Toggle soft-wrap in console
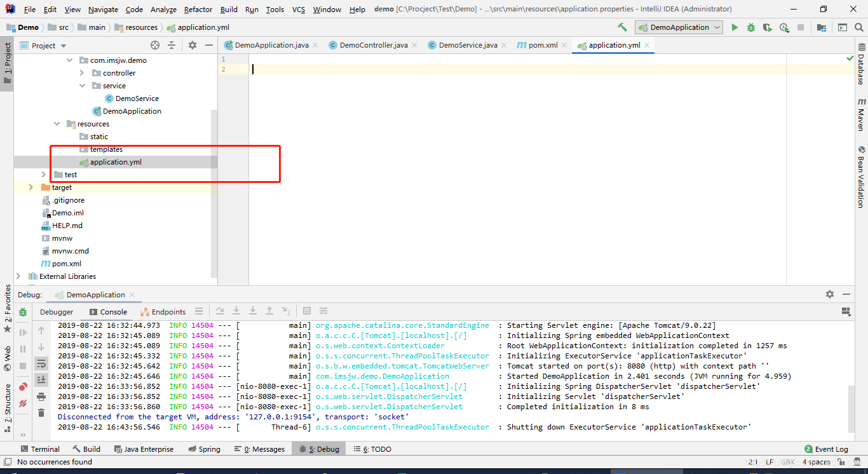868x474 pixels. point(41,363)
